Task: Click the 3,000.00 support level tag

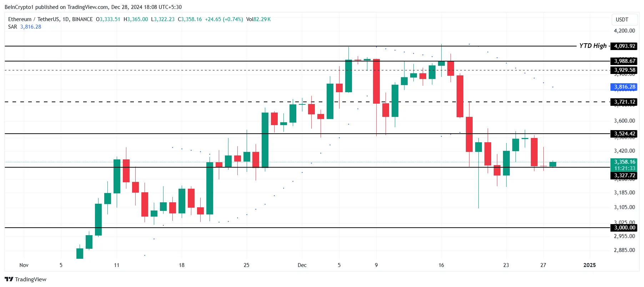Action: tap(624, 228)
